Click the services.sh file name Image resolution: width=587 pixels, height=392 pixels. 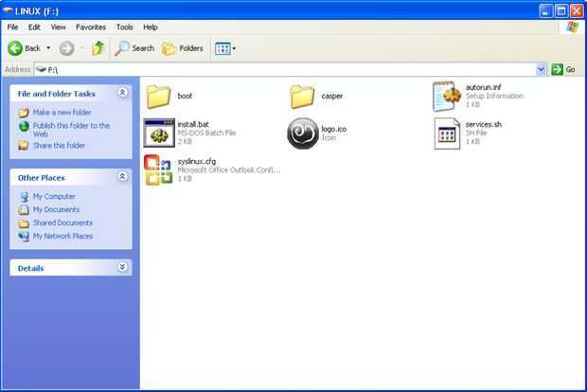point(483,124)
